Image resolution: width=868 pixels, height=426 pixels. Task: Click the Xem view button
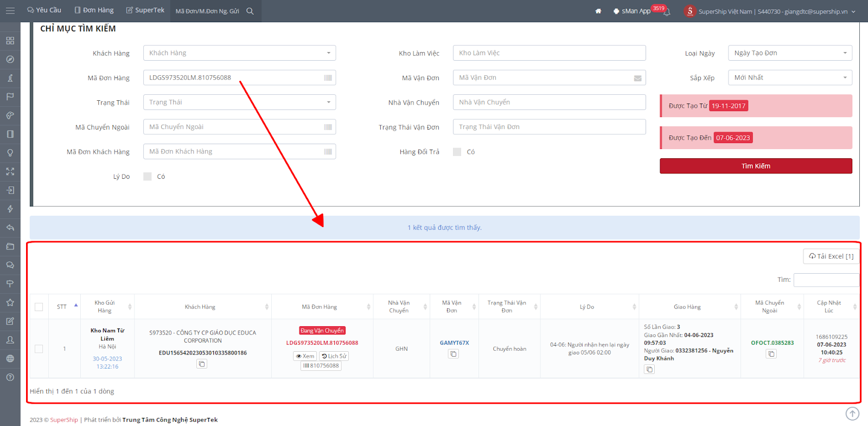(x=305, y=356)
